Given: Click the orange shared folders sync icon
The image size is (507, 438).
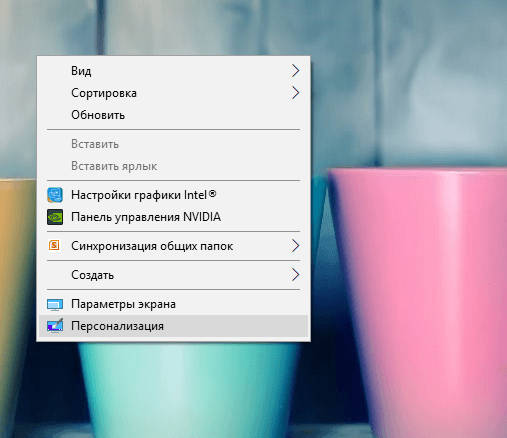Looking at the screenshot, I should (x=54, y=245).
